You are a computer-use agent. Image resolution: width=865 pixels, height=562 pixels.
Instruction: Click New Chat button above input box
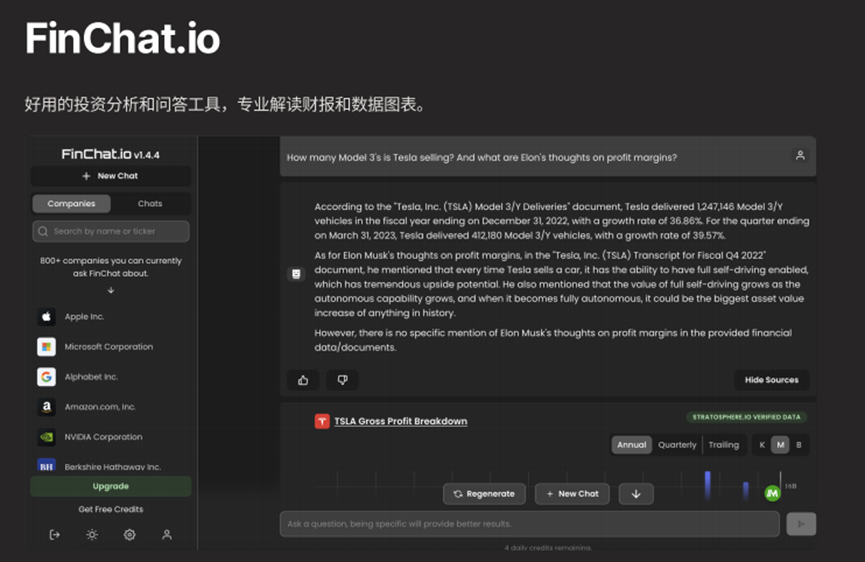point(572,494)
